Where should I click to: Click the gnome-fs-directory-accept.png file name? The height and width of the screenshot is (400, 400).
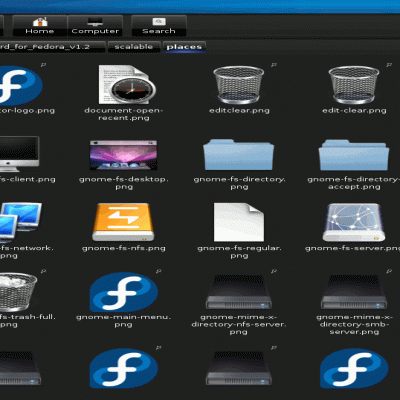[354, 183]
